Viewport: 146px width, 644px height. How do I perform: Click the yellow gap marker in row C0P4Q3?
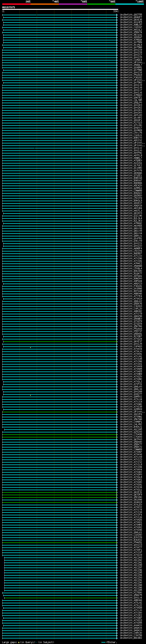(x=30, y=347)
